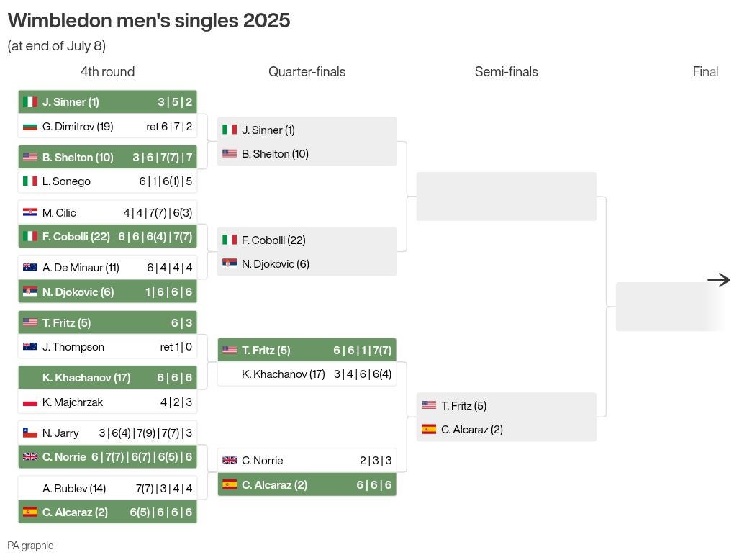The height and width of the screenshot is (560, 734).
Task: Click Croatian flag next to M. Cilic
Action: pyautogui.click(x=30, y=212)
